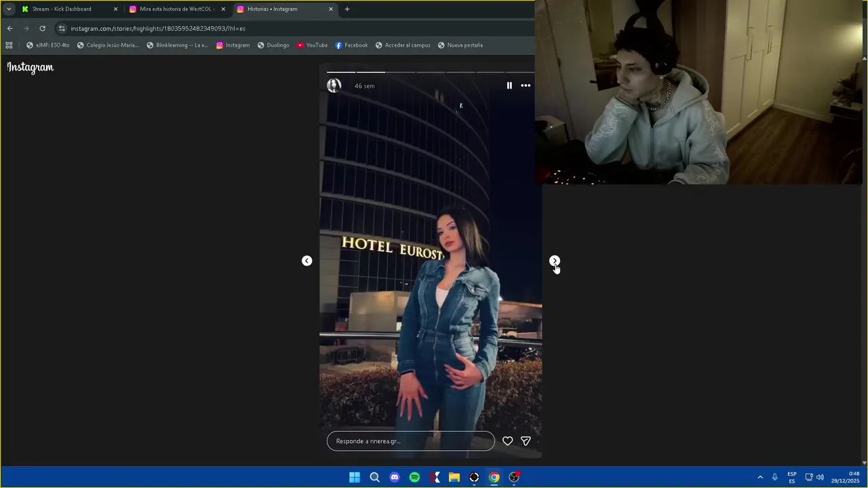Open the Duolingo bookmark
Viewport: 868px width, 488px height.
(x=273, y=45)
